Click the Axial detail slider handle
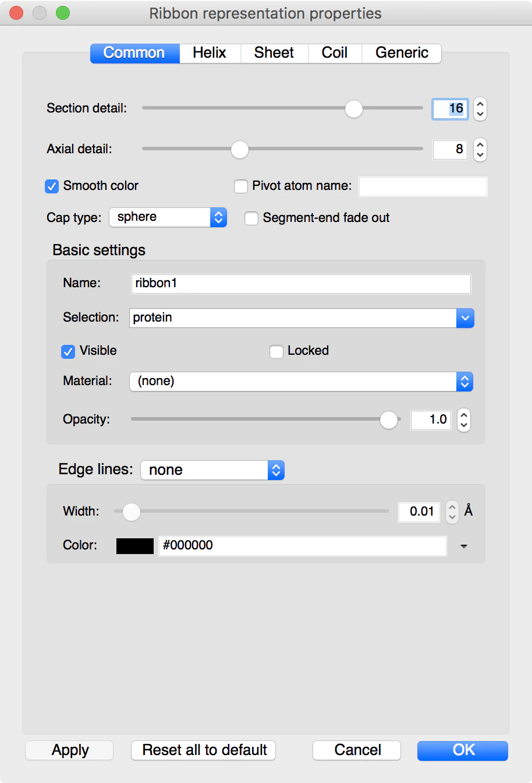Viewport: 532px width, 783px height. point(239,150)
